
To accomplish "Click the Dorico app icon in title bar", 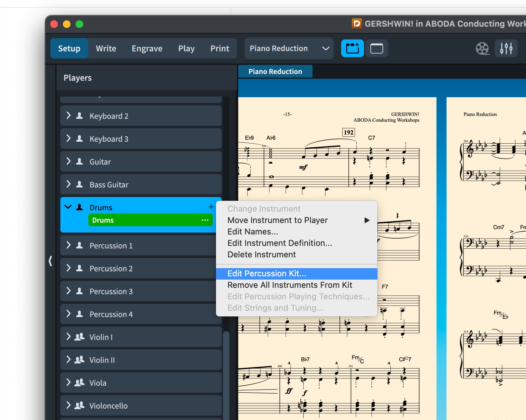I will (357, 24).
